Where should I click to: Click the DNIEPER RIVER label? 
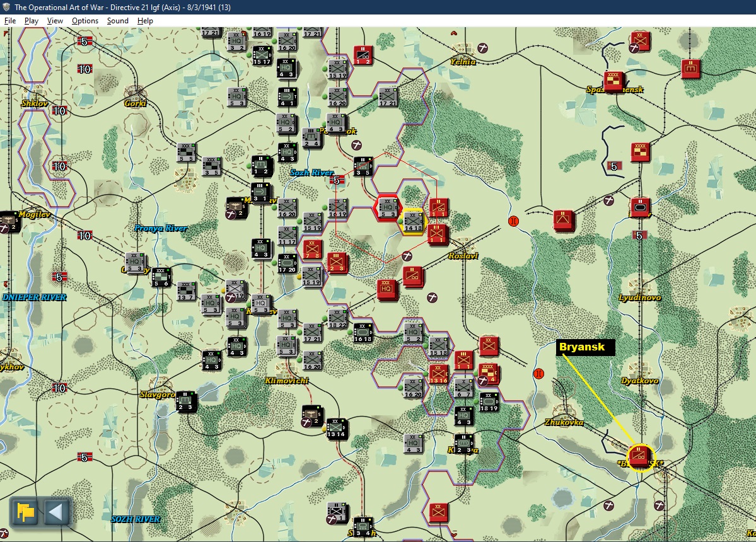34,297
